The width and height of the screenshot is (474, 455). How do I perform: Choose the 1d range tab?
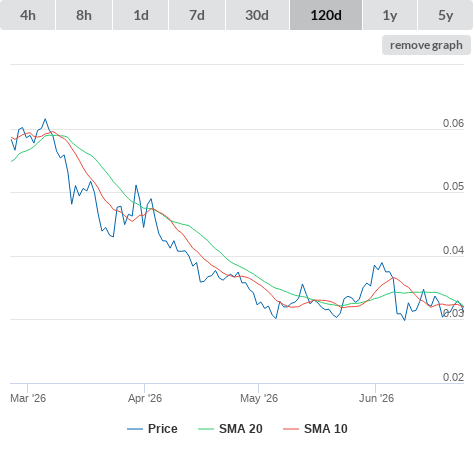[141, 15]
